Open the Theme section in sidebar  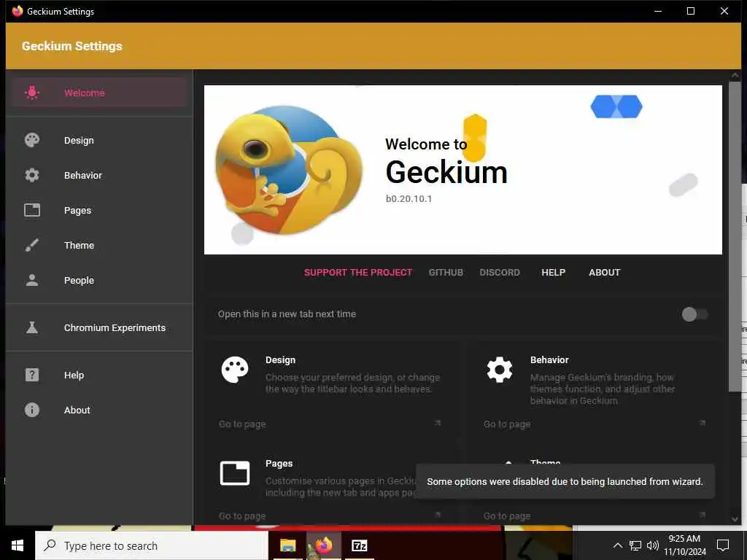click(x=99, y=245)
